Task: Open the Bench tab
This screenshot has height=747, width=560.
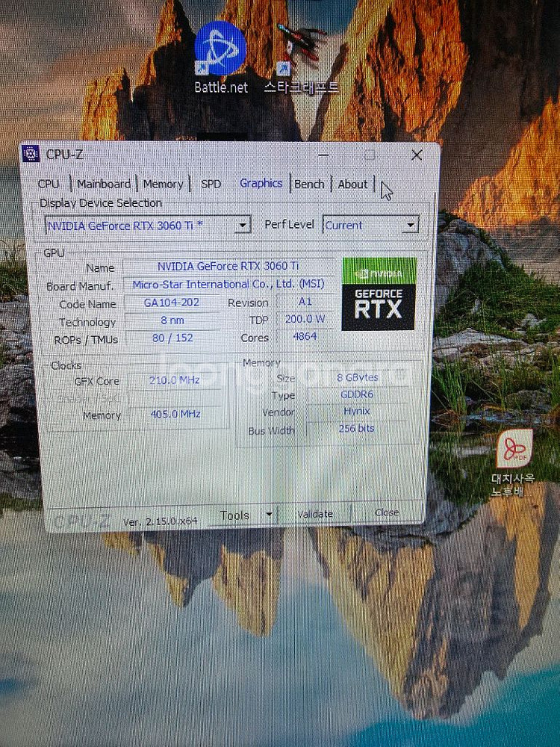Action: (x=309, y=184)
